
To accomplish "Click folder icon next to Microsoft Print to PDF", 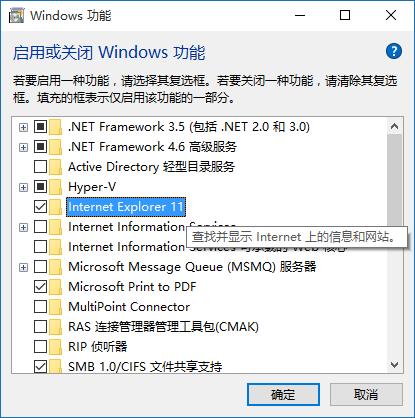I will 56,287.
